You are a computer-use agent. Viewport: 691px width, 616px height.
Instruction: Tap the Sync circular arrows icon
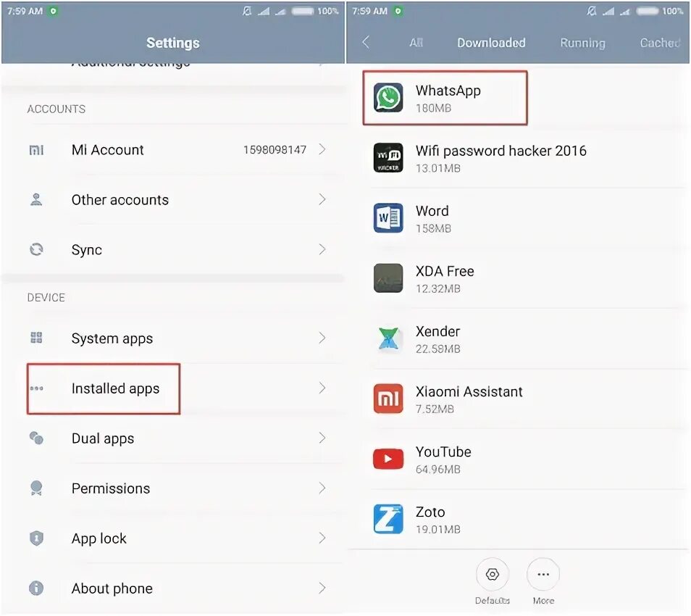point(36,249)
